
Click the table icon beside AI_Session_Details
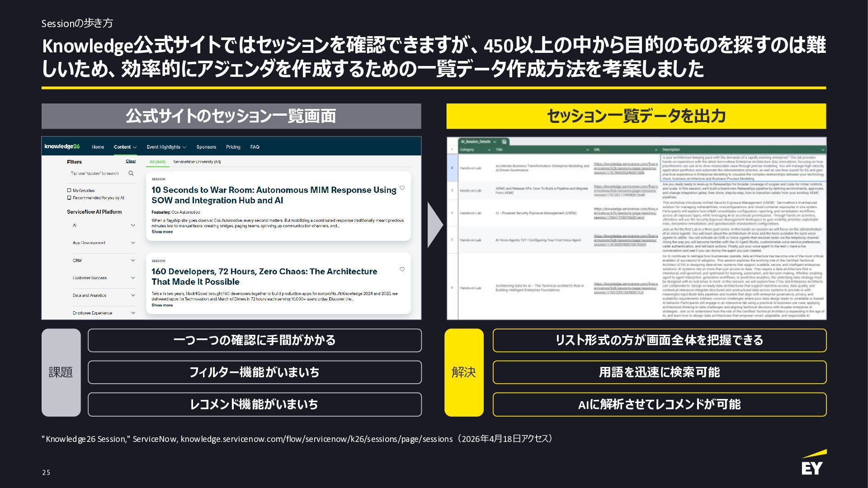click(505, 141)
